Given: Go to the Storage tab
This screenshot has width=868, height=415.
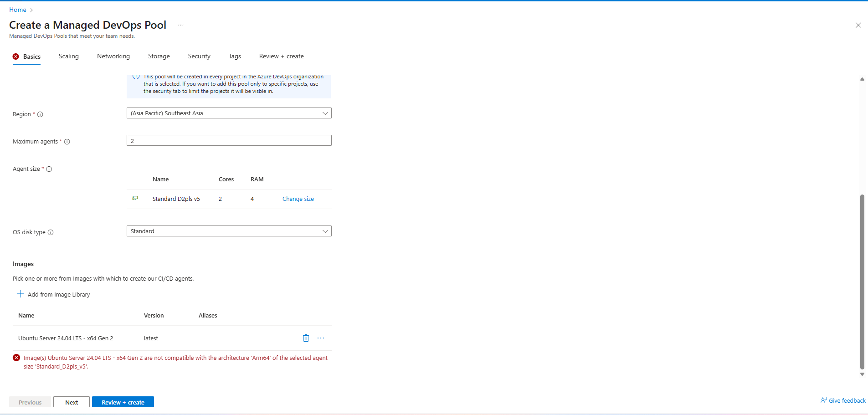Looking at the screenshot, I should click(159, 56).
